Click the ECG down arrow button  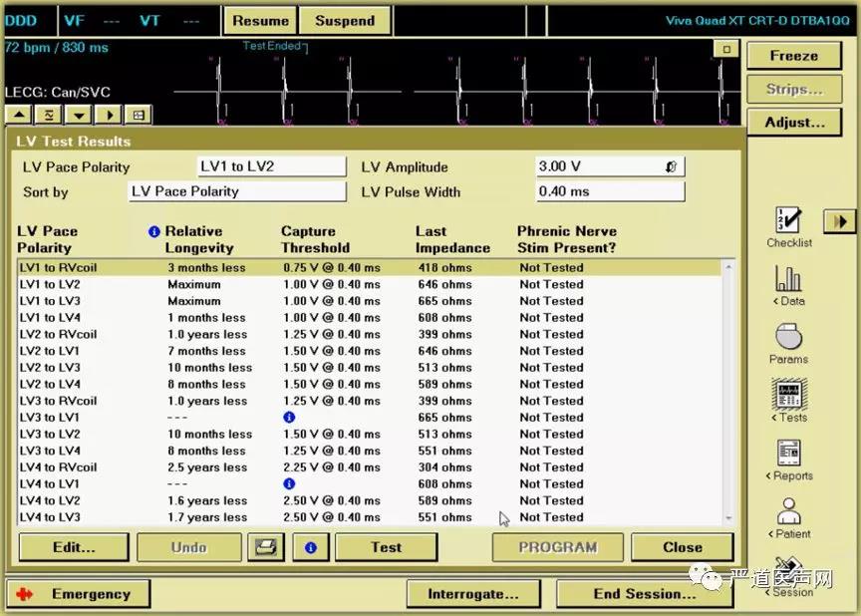pos(79,115)
